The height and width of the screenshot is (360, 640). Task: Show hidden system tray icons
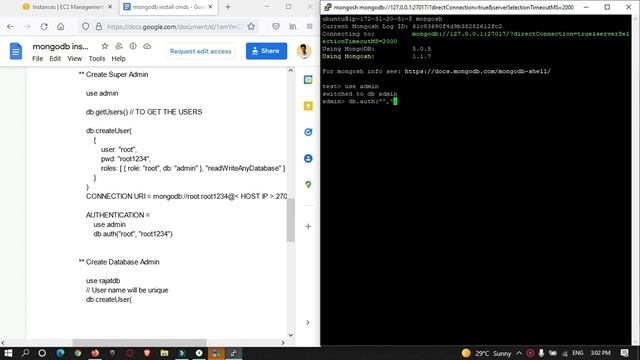tap(519, 353)
